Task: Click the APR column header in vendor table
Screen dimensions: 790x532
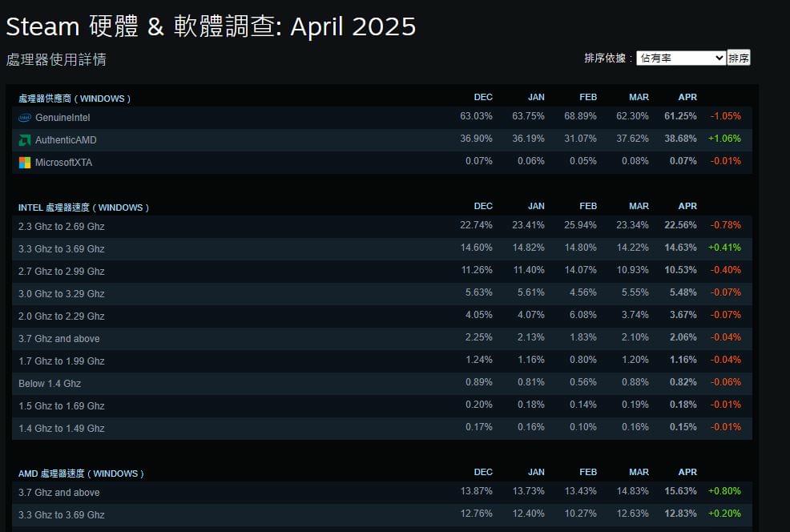Action: pyautogui.click(x=687, y=97)
